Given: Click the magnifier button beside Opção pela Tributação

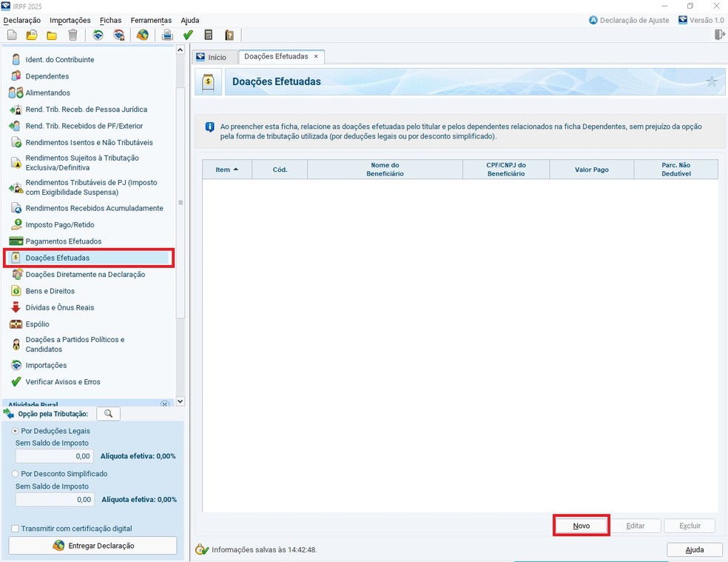Looking at the screenshot, I should pos(108,414).
